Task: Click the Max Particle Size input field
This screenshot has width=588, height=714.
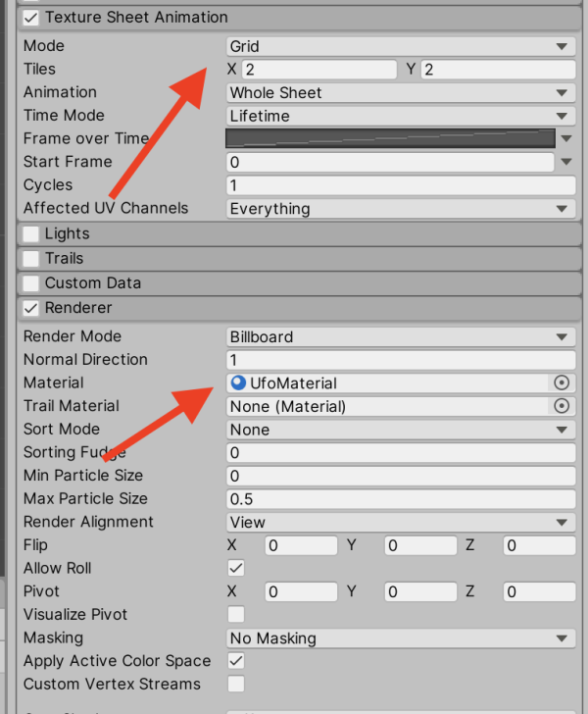Action: pos(400,499)
